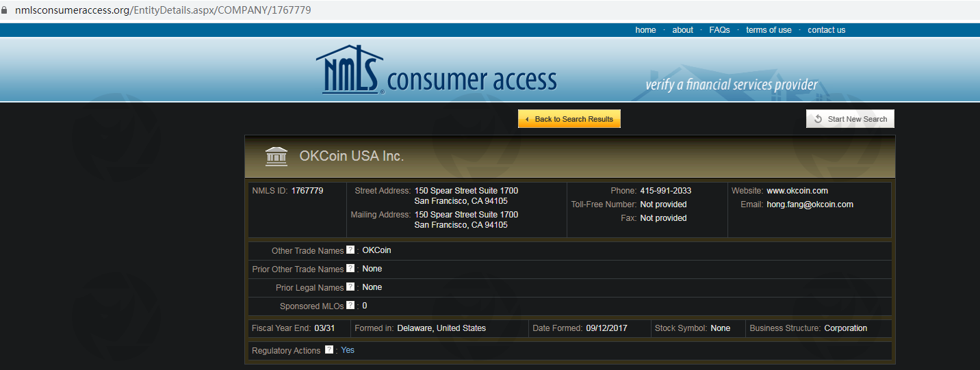Click help icon next to Prior Other Trade Names

pos(350,269)
